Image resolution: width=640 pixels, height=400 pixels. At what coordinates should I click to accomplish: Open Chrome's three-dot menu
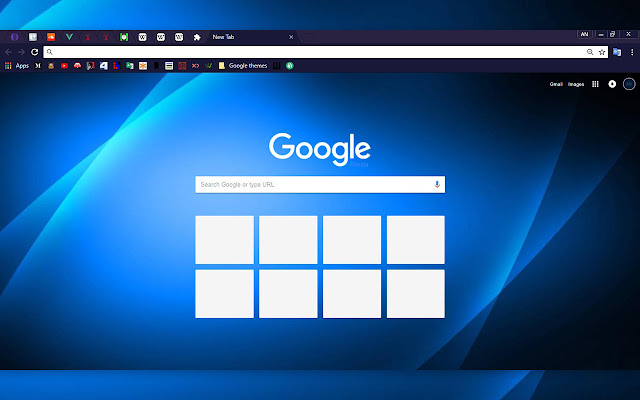[x=632, y=52]
